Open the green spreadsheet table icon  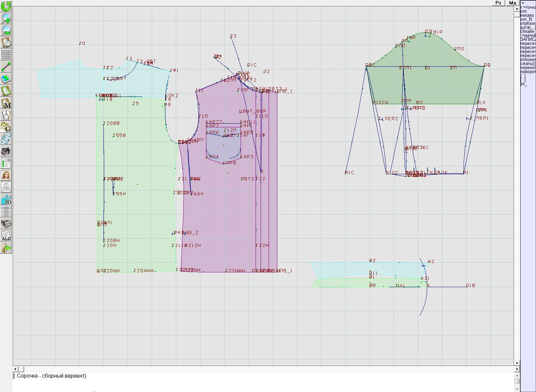[6, 164]
